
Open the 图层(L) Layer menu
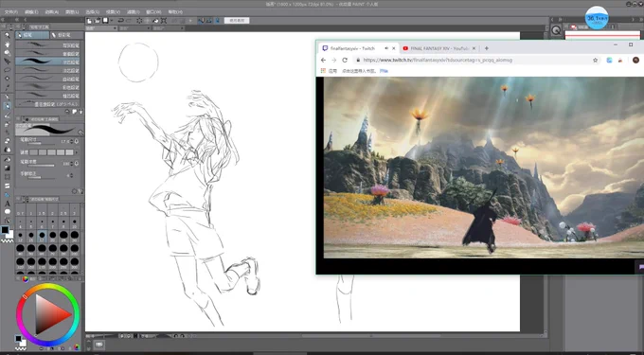[x=72, y=12]
